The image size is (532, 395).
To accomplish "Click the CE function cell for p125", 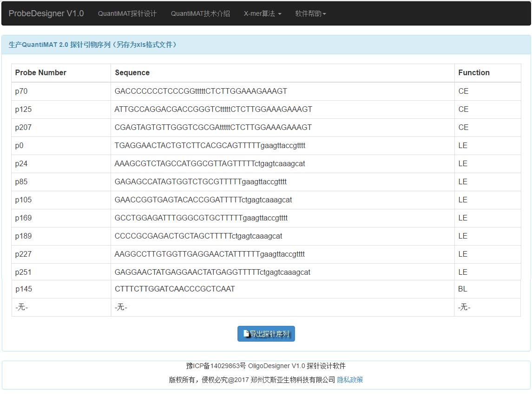I will tap(487, 109).
